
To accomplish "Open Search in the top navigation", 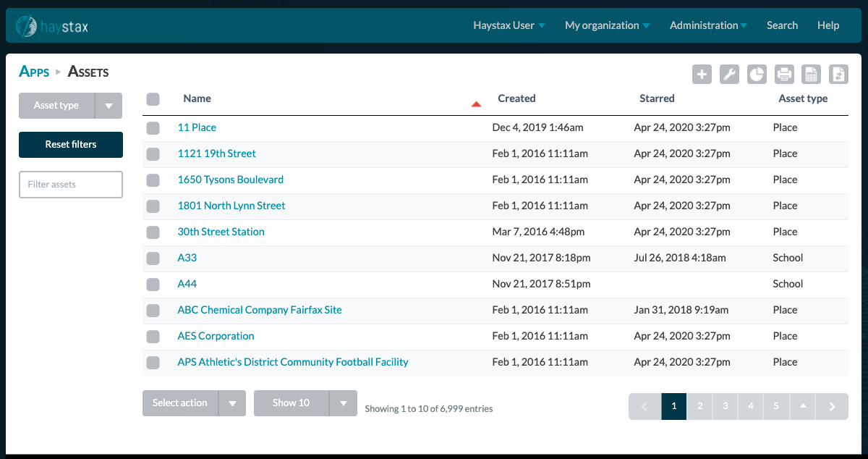I will pyautogui.click(x=782, y=25).
